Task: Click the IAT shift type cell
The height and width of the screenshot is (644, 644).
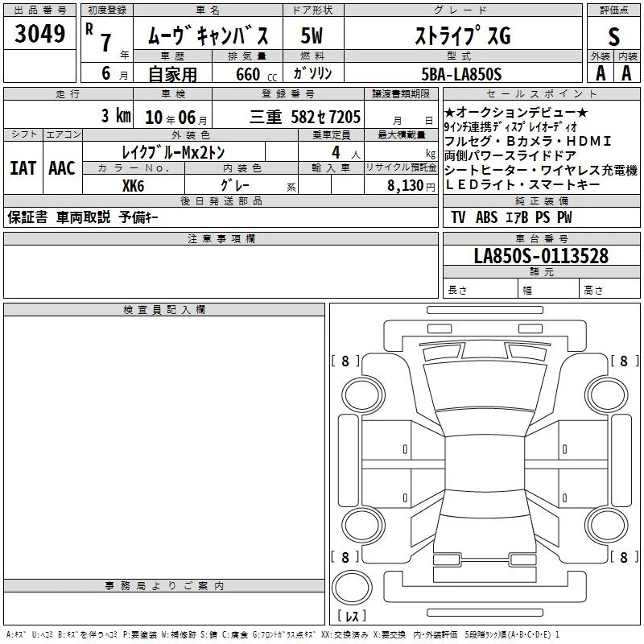Action: 23,167
